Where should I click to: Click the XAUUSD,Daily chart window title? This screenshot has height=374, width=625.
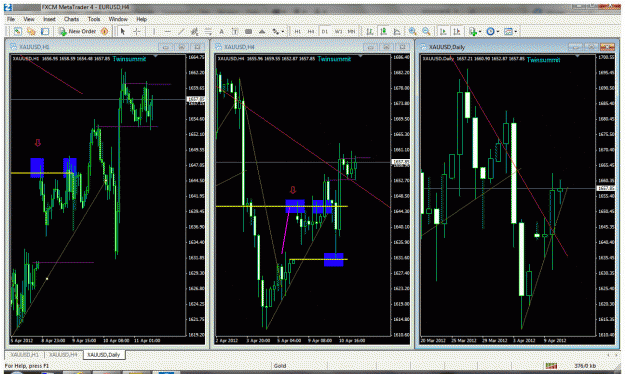[447, 47]
